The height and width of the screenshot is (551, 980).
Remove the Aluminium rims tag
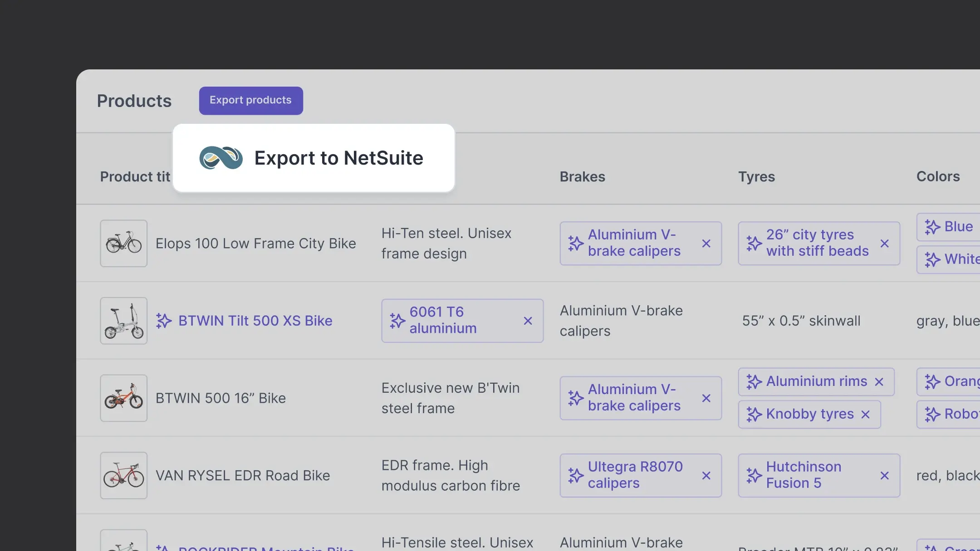(879, 382)
